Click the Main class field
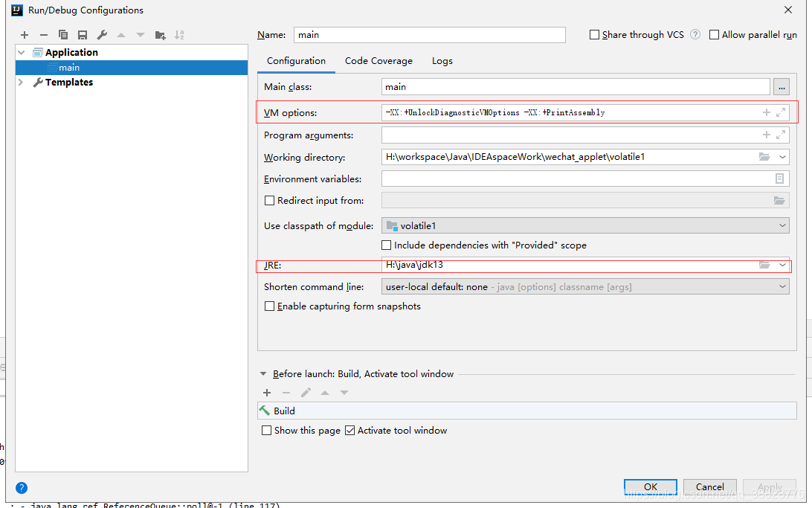This screenshot has width=812, height=508. pos(576,87)
